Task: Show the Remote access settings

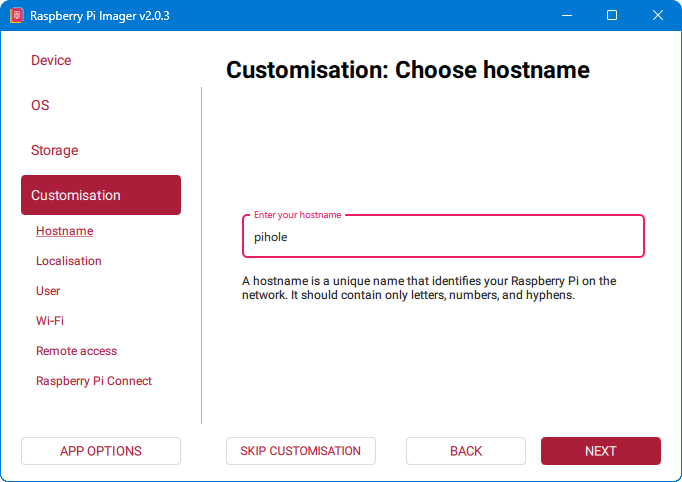Action: tap(76, 351)
